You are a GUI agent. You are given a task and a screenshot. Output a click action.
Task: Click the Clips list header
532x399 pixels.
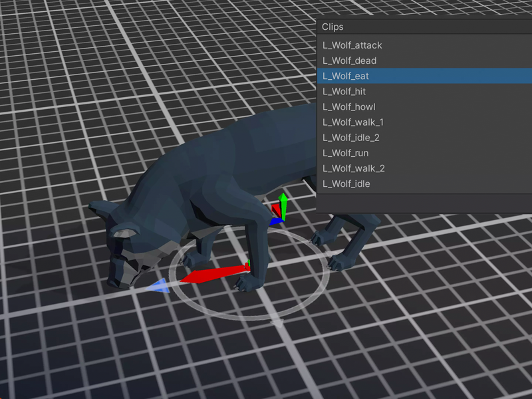[424, 27]
